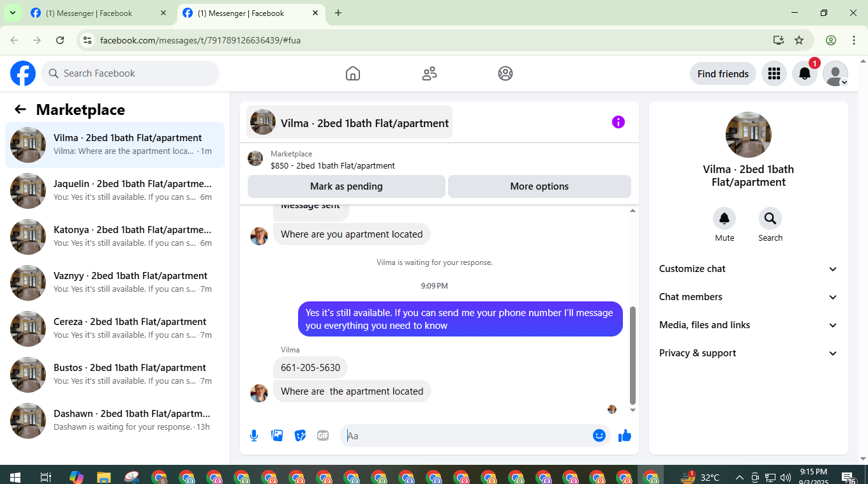
Task: Attach a photo file icon
Action: pyautogui.click(x=277, y=435)
